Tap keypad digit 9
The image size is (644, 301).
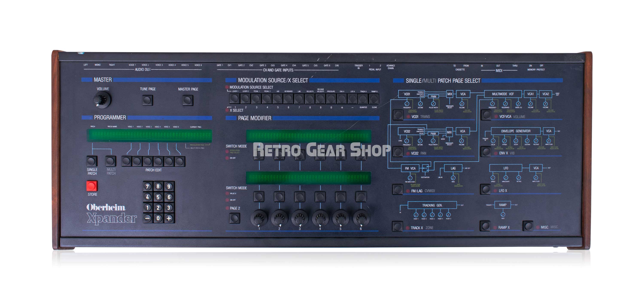pyautogui.click(x=169, y=186)
